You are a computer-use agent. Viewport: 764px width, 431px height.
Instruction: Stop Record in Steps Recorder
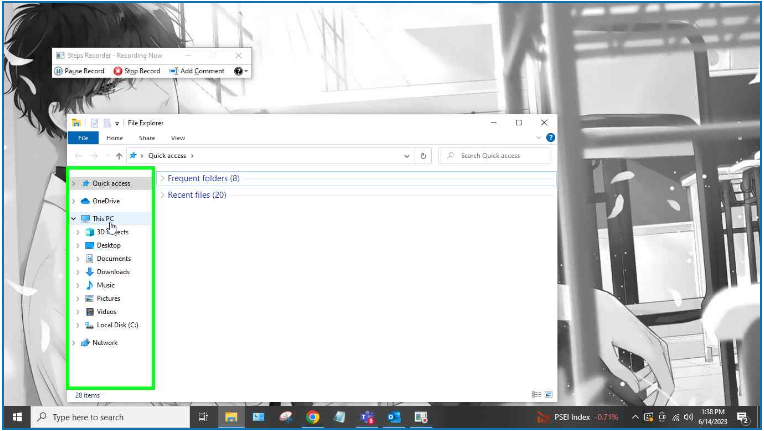(x=137, y=71)
